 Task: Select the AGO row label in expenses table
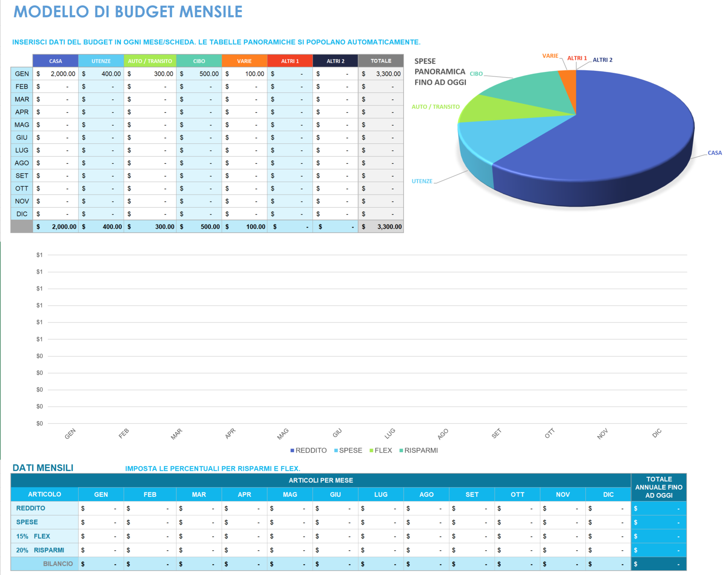click(x=22, y=163)
